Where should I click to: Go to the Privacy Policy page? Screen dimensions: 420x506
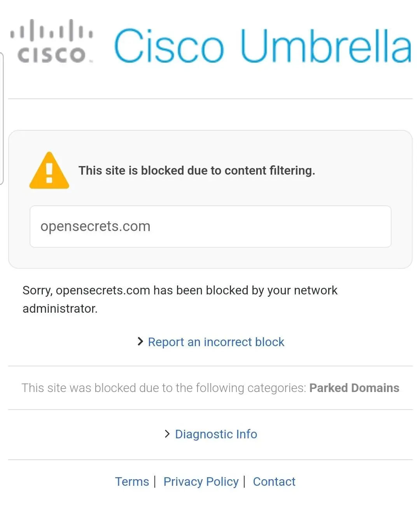pos(201,481)
